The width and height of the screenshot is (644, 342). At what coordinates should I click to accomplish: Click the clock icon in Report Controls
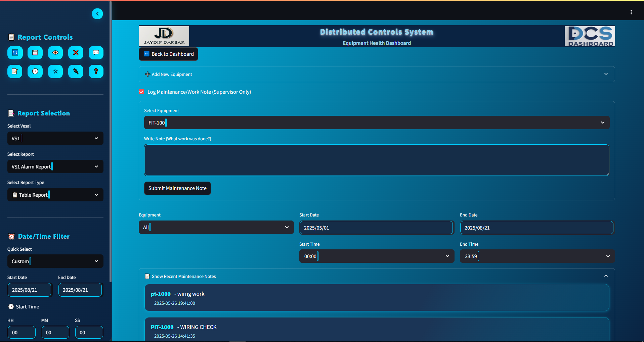point(35,71)
